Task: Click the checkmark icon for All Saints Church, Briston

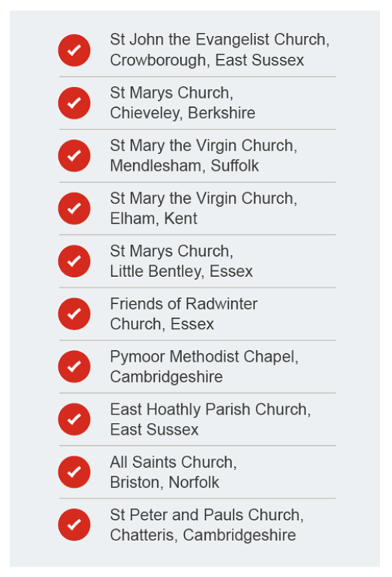Action: pyautogui.click(x=74, y=471)
